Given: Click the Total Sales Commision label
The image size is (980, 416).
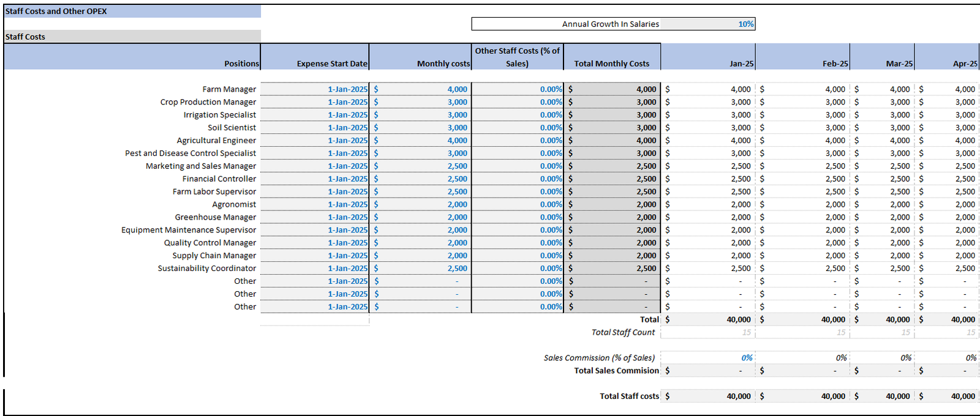Looking at the screenshot, I should click(617, 371).
